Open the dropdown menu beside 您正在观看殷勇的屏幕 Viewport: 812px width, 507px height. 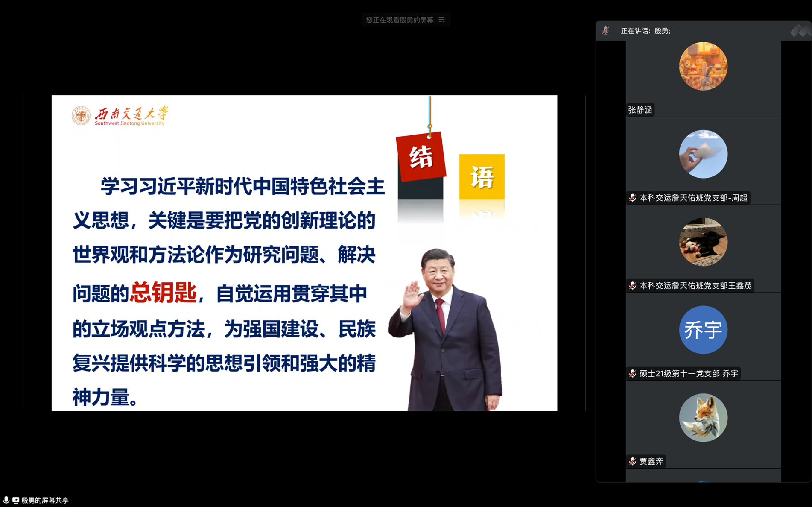tap(441, 20)
